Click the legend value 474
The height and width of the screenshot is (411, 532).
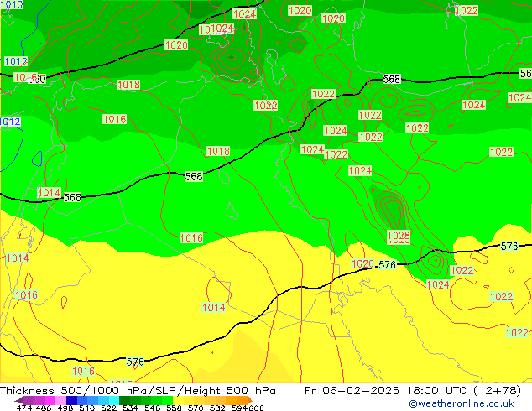click(x=24, y=408)
